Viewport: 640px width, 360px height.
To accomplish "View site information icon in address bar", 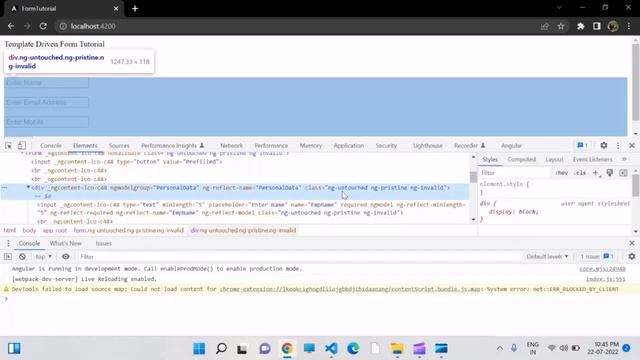I will tap(63, 26).
